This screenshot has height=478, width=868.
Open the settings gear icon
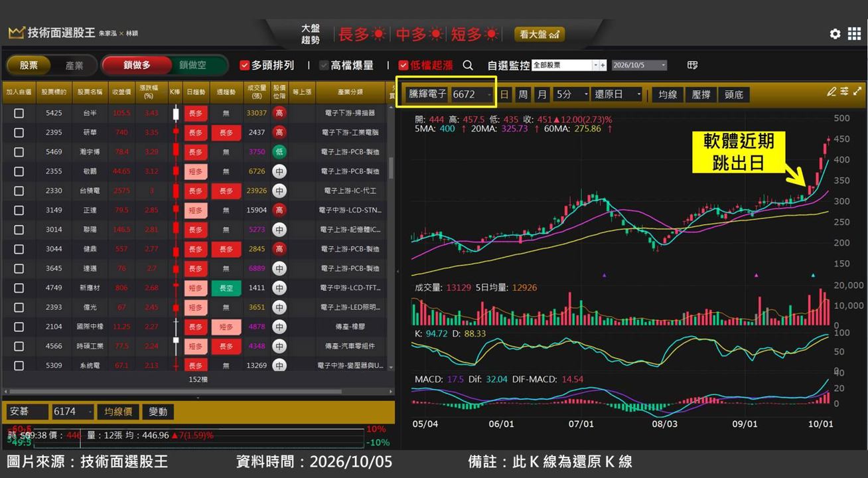click(835, 34)
